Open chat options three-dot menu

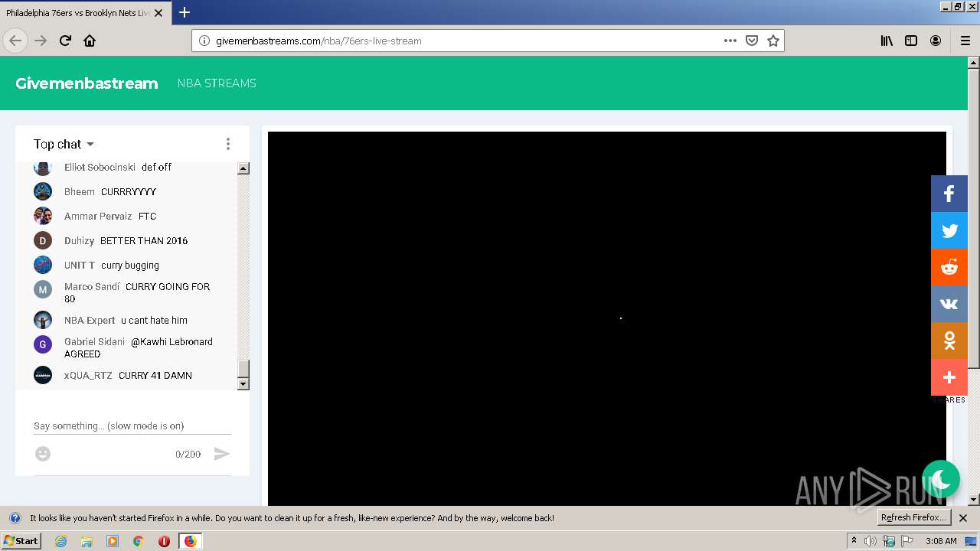pos(227,144)
